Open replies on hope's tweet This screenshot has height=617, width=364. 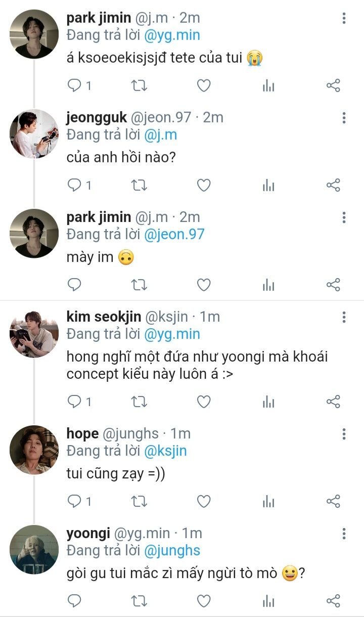click(x=74, y=501)
